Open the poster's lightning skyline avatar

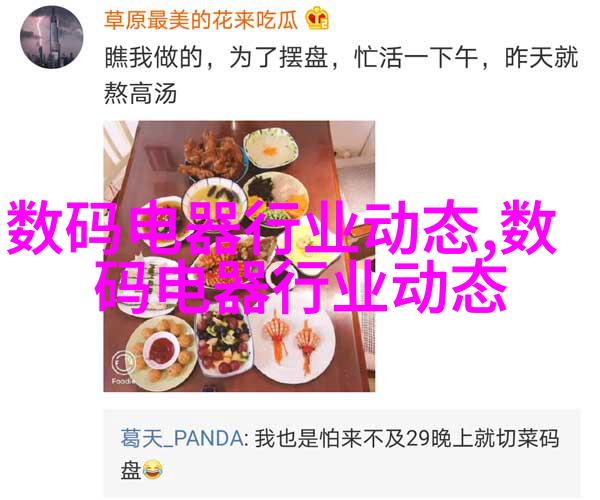51,37
